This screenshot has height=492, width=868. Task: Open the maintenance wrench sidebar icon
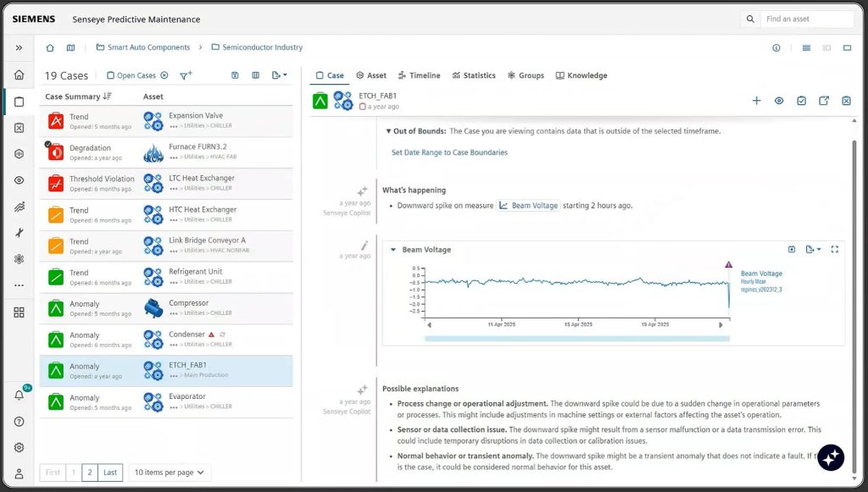19,233
